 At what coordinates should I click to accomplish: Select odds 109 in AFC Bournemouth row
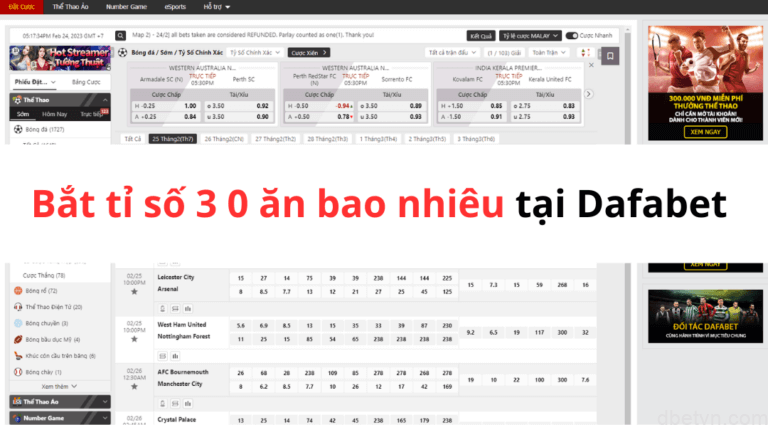coord(332,373)
